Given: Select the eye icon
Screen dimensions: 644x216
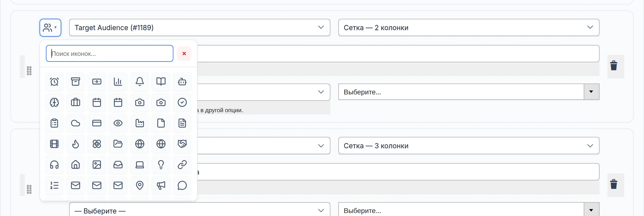Looking at the screenshot, I should point(118,123).
